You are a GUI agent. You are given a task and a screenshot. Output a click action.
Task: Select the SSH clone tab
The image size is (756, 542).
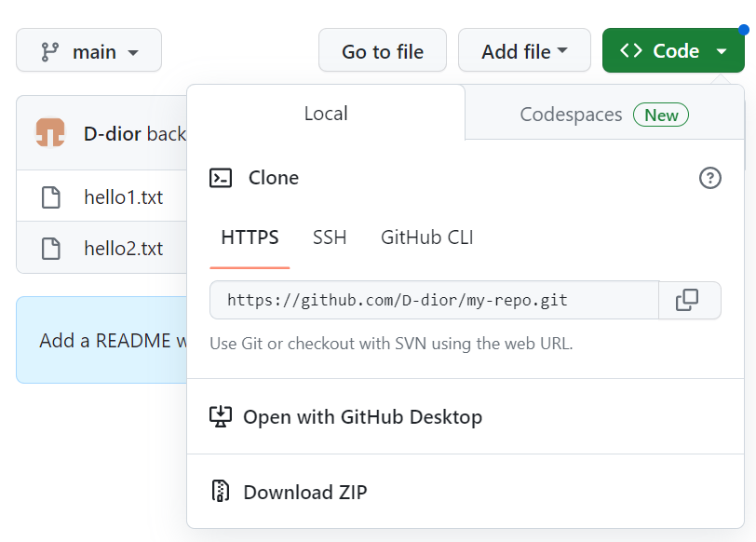[x=330, y=237]
